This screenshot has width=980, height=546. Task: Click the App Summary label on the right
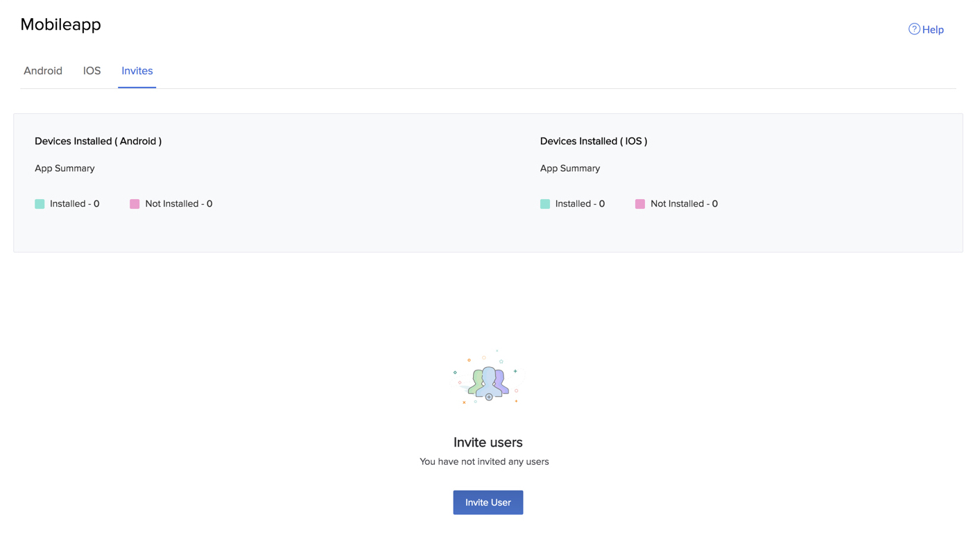[570, 168]
